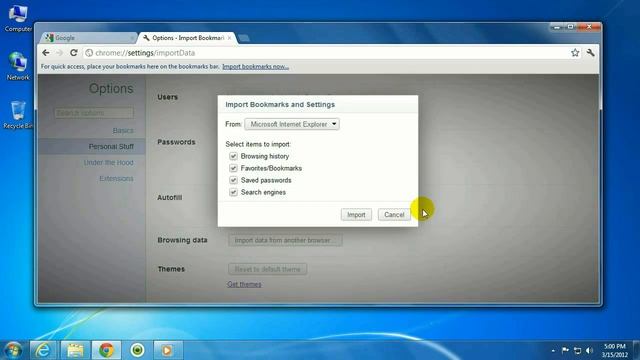Select Personal Stuff in sidebar
This screenshot has width=640, height=360.
(x=111, y=147)
